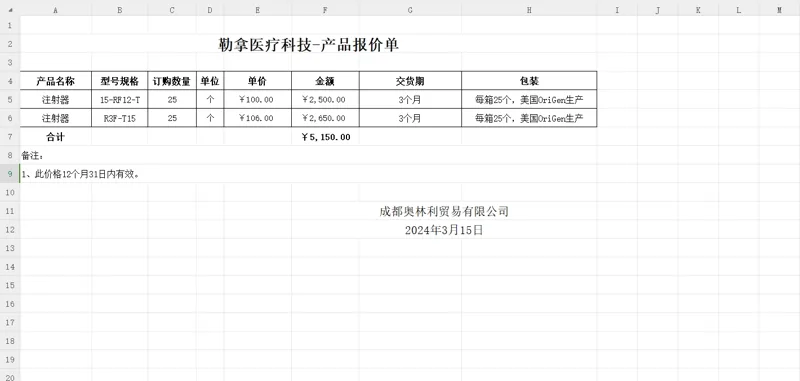
Task: Click total amount ¥5,150.00
Action: (x=326, y=137)
